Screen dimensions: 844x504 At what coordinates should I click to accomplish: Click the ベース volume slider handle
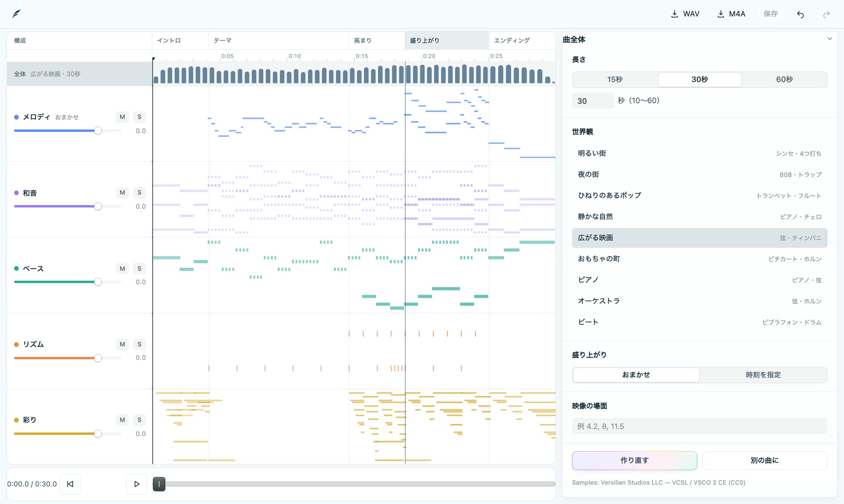(98, 282)
